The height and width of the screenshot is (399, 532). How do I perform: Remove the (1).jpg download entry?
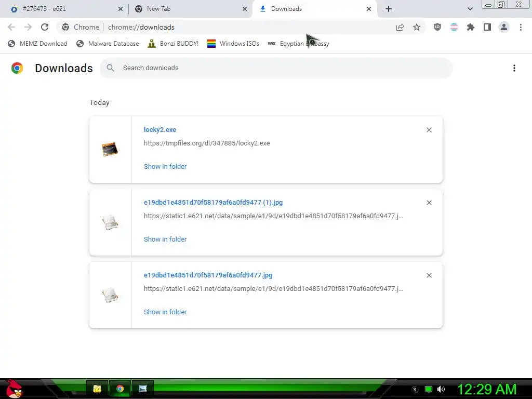point(429,203)
